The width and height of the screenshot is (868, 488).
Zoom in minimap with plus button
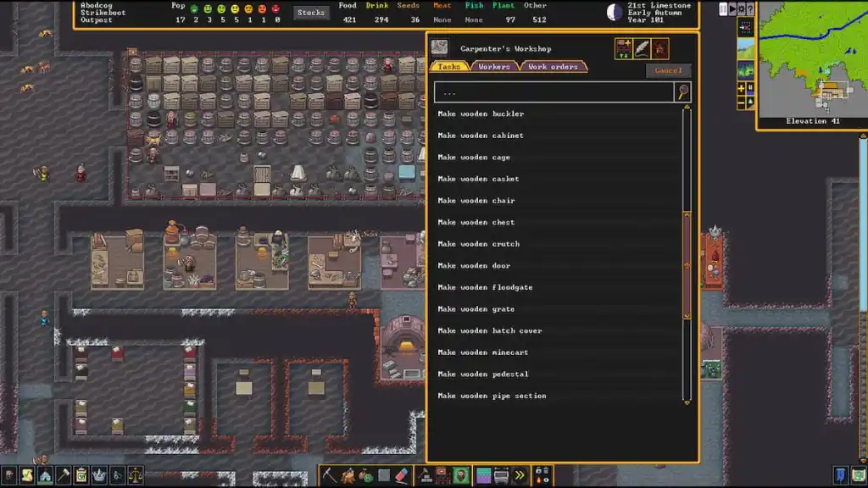coord(741,88)
